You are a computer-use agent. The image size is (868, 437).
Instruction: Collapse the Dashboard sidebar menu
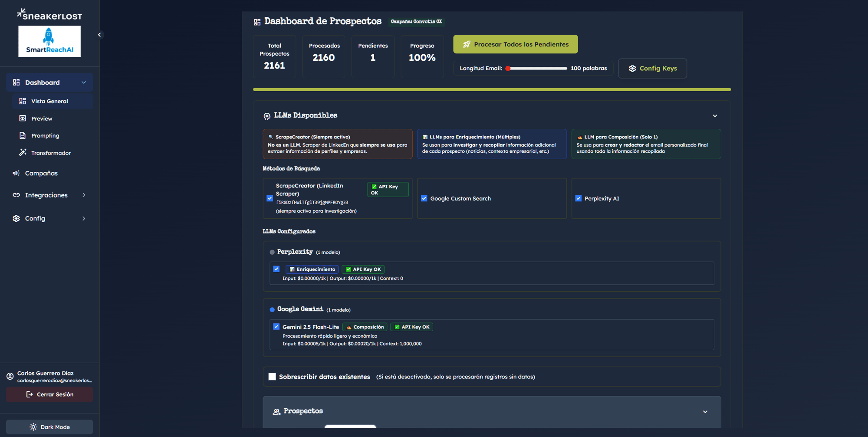(84, 82)
